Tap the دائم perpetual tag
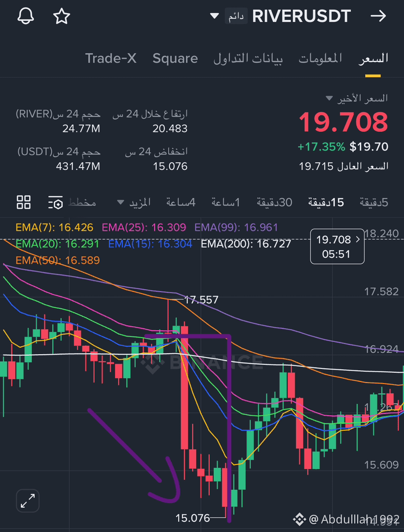The height and width of the screenshot is (532, 404). pos(236,16)
